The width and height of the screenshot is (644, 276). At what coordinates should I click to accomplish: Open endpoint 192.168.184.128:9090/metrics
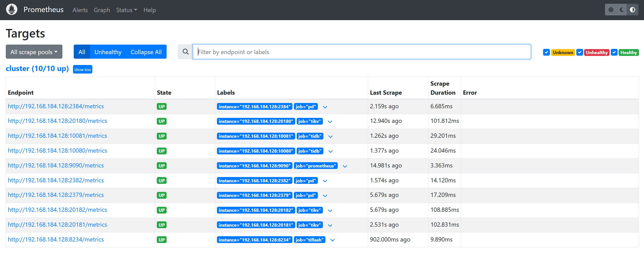tap(56, 165)
